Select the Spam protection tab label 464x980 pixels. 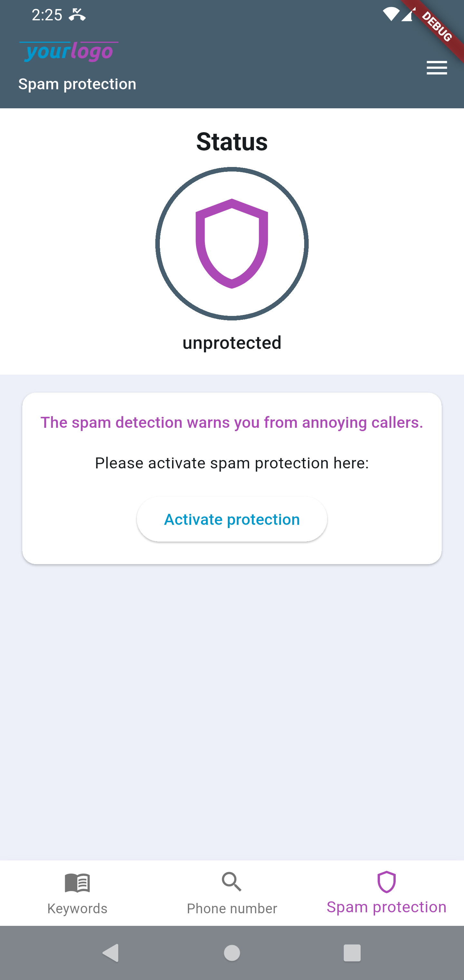pyautogui.click(x=386, y=907)
